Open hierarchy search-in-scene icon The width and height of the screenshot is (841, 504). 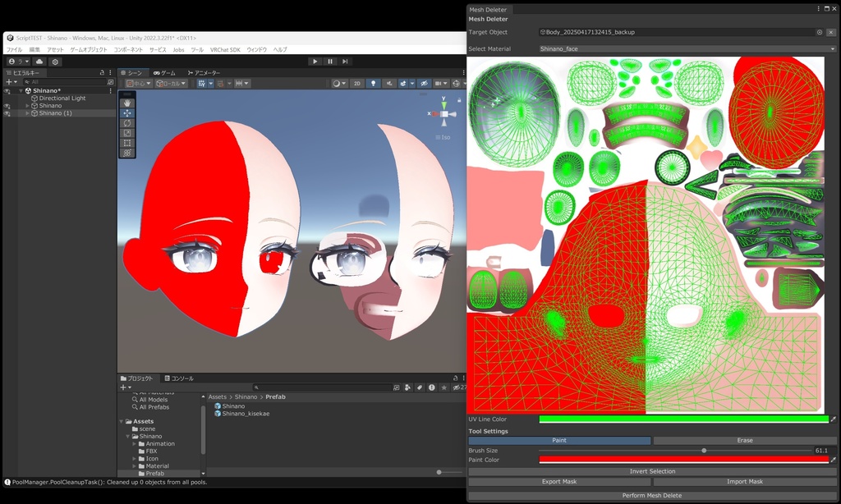click(111, 82)
